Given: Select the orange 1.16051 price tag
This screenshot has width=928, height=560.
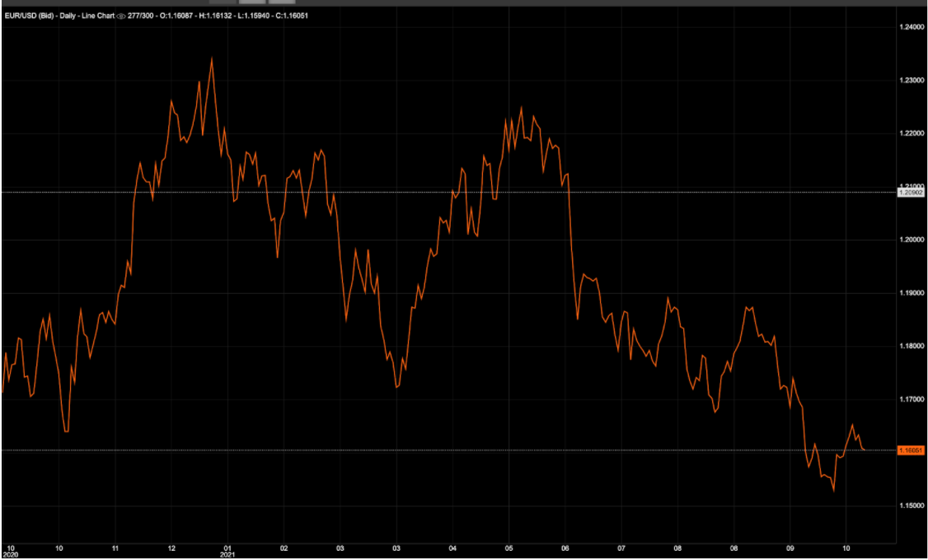Looking at the screenshot, I should pyautogui.click(x=912, y=450).
